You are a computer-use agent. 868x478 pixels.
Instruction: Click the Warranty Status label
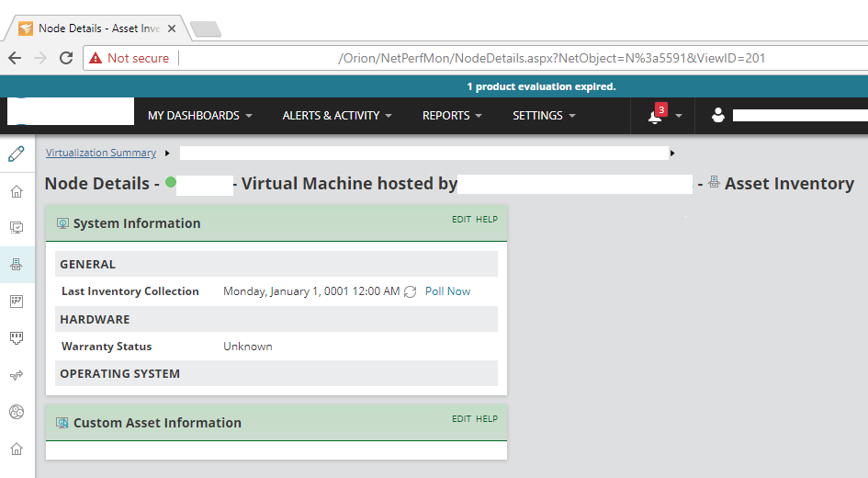(107, 347)
